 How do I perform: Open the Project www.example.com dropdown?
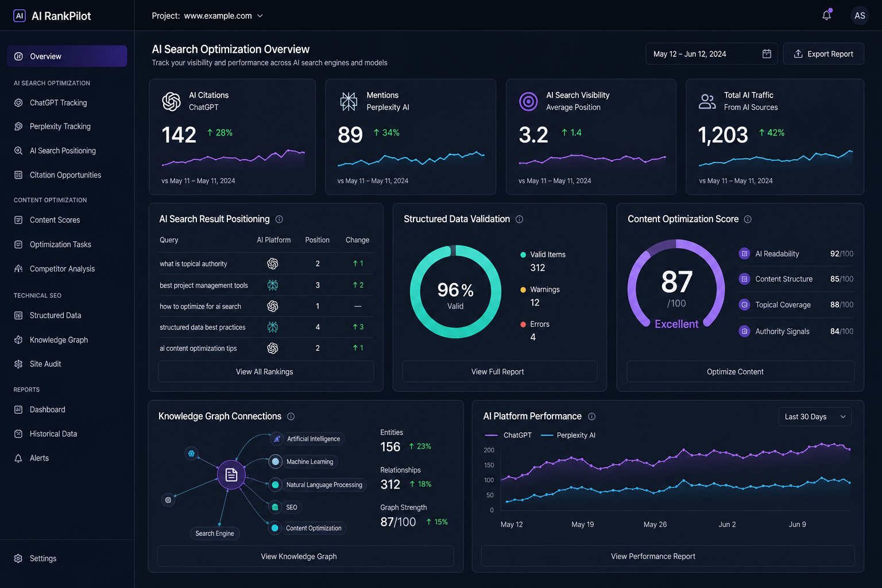point(207,16)
